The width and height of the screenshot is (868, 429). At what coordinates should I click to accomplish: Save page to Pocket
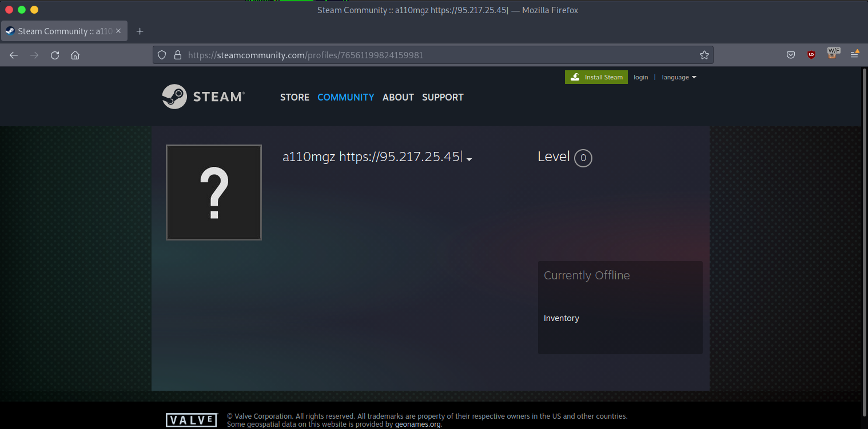tap(791, 55)
